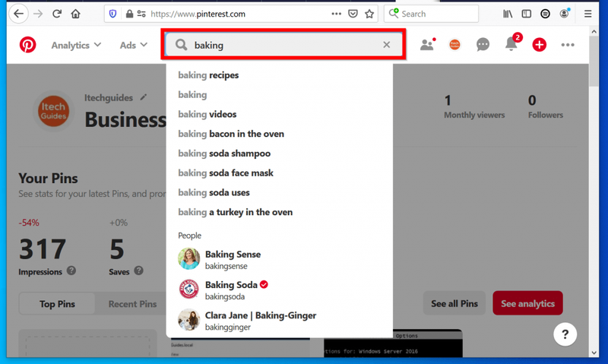Toggle the Firefox sidebar icon
This screenshot has height=364, width=608.
[526, 14]
